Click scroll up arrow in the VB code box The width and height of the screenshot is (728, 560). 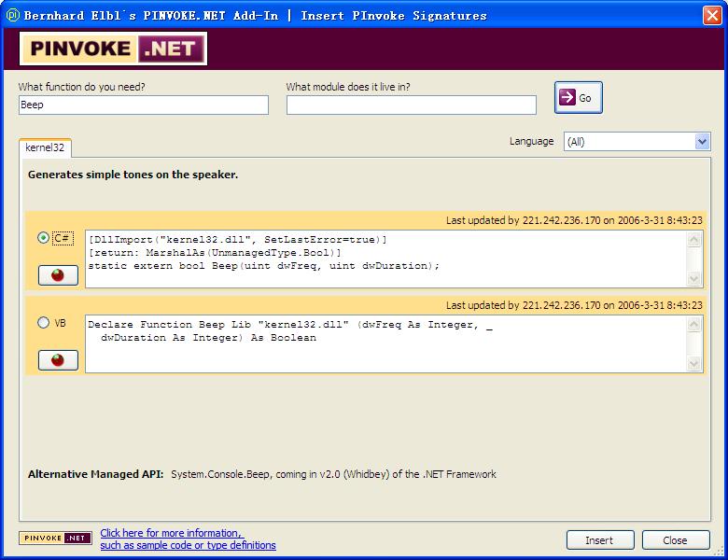694,324
